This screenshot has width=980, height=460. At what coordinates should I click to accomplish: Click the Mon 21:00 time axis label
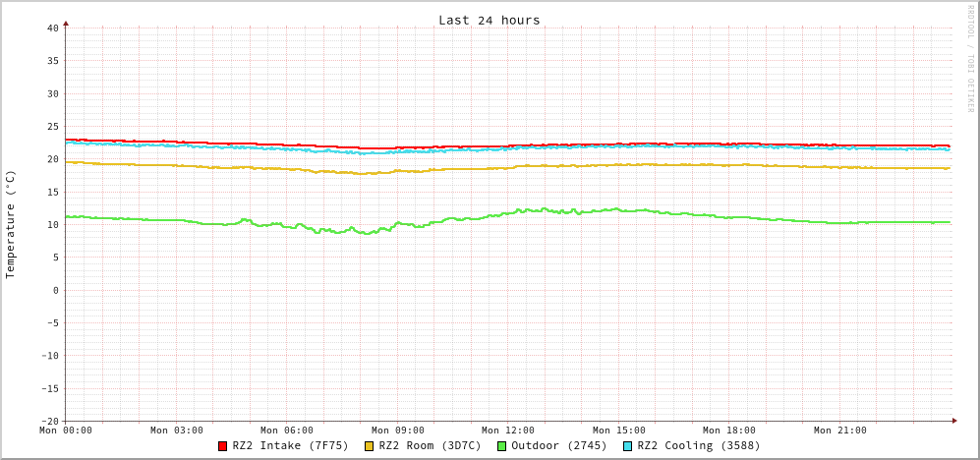840,431
